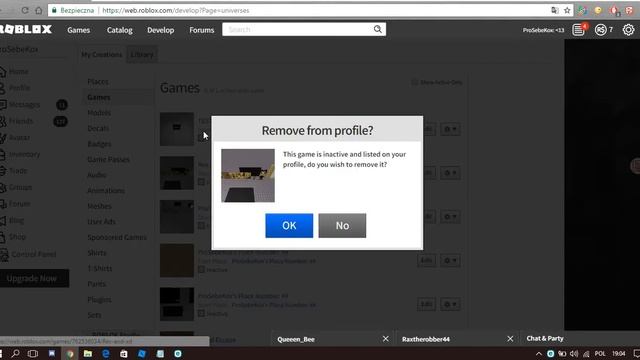Image resolution: width=640 pixels, height=360 pixels.
Task: Open Control Panel in the left sidebar
Action: point(33,254)
